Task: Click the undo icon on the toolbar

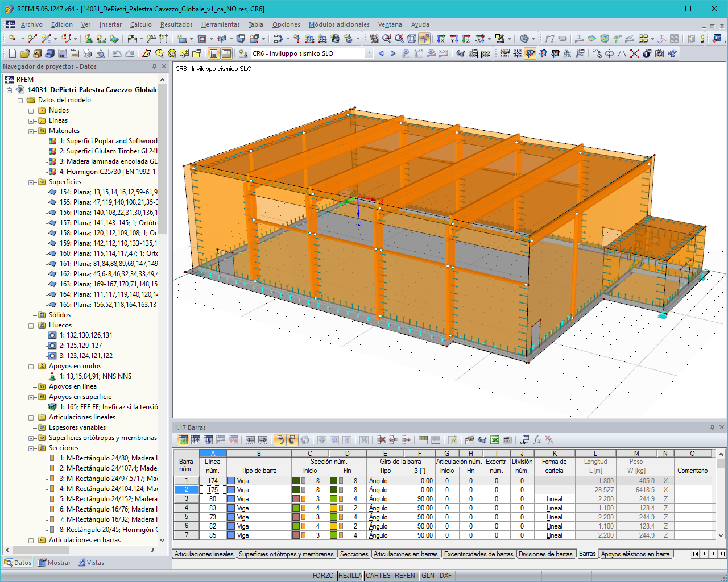Action: 116,53
